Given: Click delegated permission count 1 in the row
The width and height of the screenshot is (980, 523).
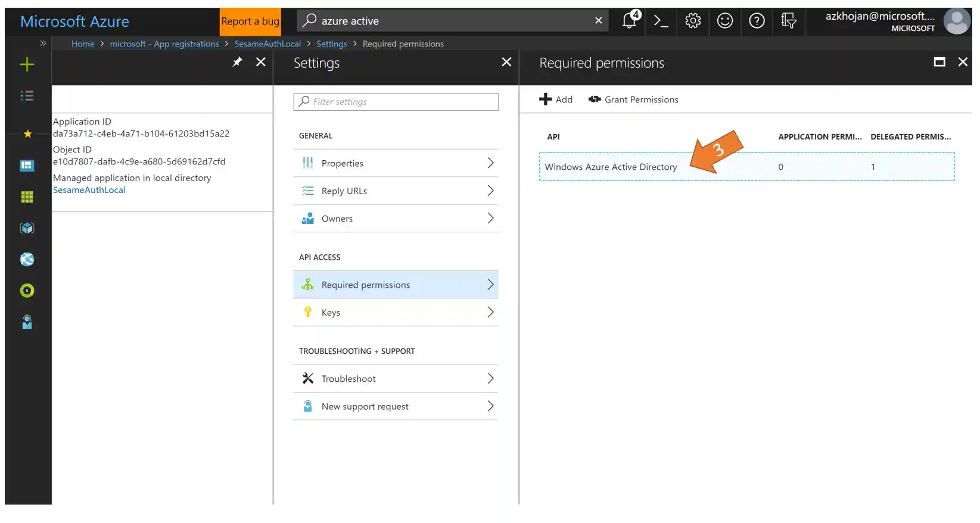Looking at the screenshot, I should [x=873, y=167].
